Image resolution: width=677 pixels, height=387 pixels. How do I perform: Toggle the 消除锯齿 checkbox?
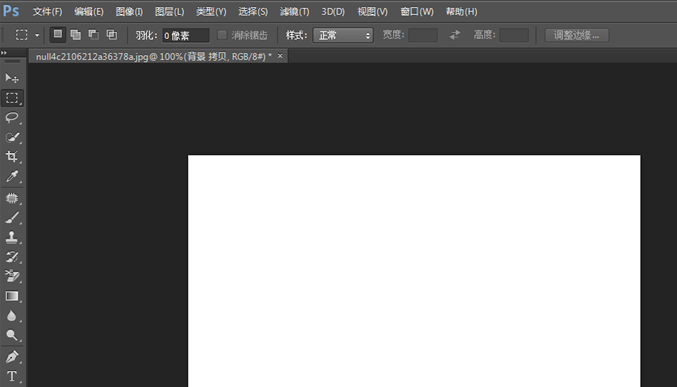coord(222,35)
